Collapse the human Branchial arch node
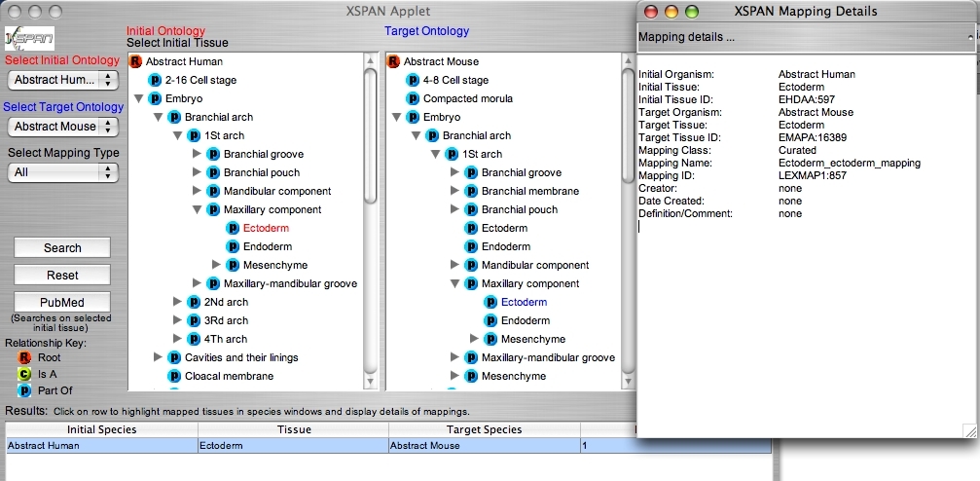The width and height of the screenshot is (980, 481). 158,117
